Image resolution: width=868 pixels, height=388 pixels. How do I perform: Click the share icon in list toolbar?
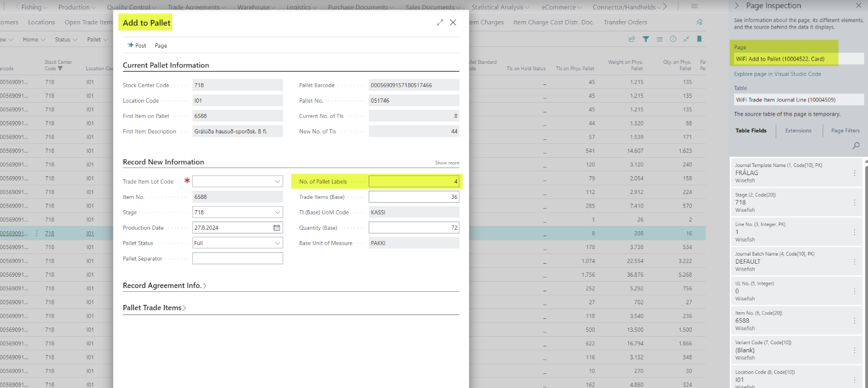coord(632,39)
